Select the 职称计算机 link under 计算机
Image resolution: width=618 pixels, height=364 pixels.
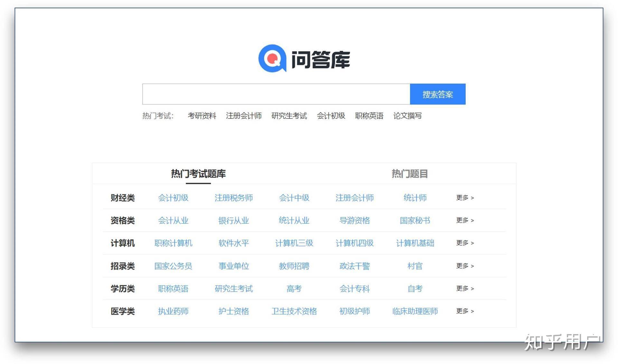(x=173, y=243)
